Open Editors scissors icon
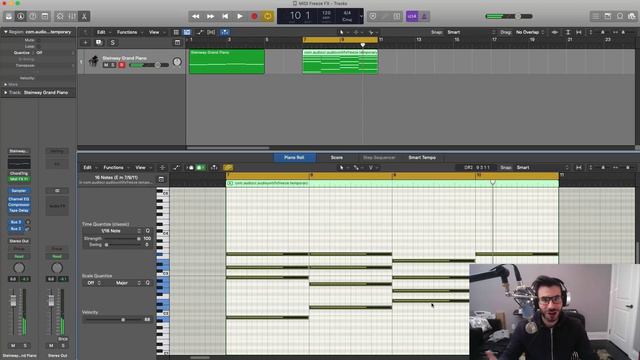Viewport: 640px width, 360px height. (84, 16)
